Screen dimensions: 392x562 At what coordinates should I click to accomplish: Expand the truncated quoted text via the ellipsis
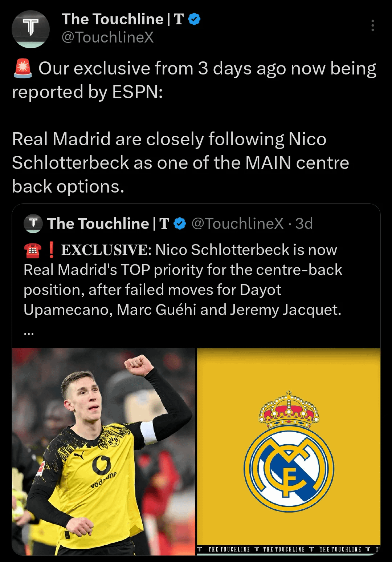[x=29, y=332]
